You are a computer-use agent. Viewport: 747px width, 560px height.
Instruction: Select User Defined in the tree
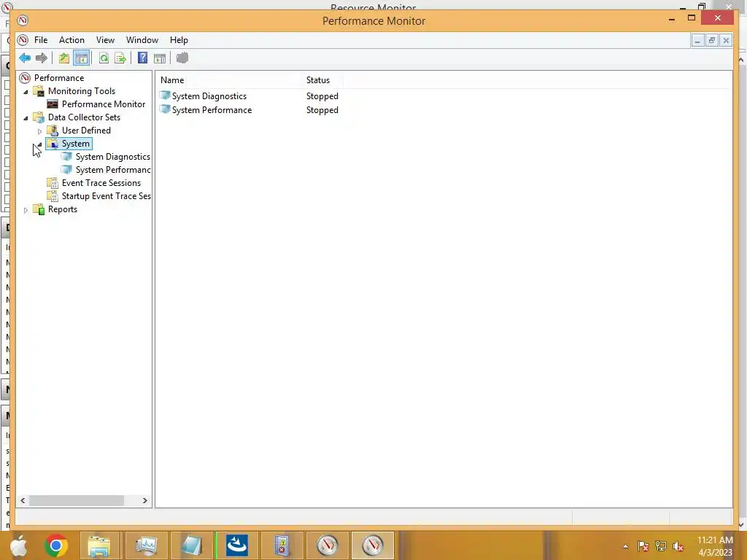pyautogui.click(x=86, y=130)
